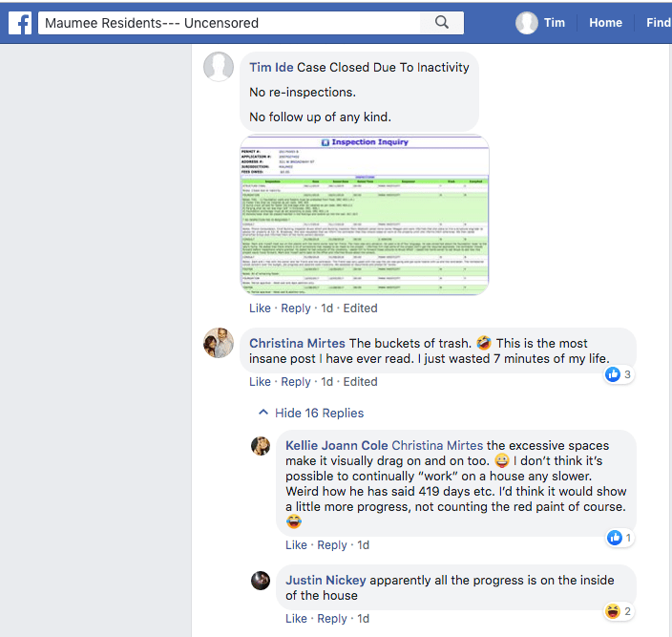
Task: Like Tim Ide's comment
Action: coord(260,308)
